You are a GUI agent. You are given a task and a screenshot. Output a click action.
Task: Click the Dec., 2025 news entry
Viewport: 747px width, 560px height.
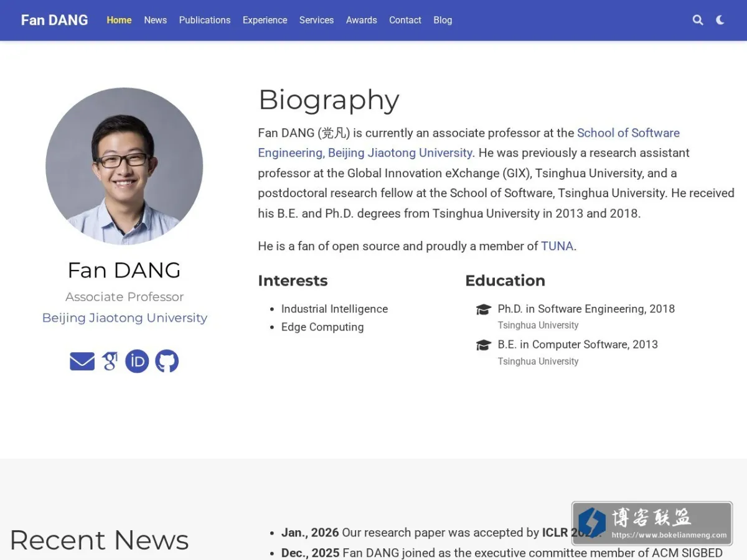click(x=502, y=553)
